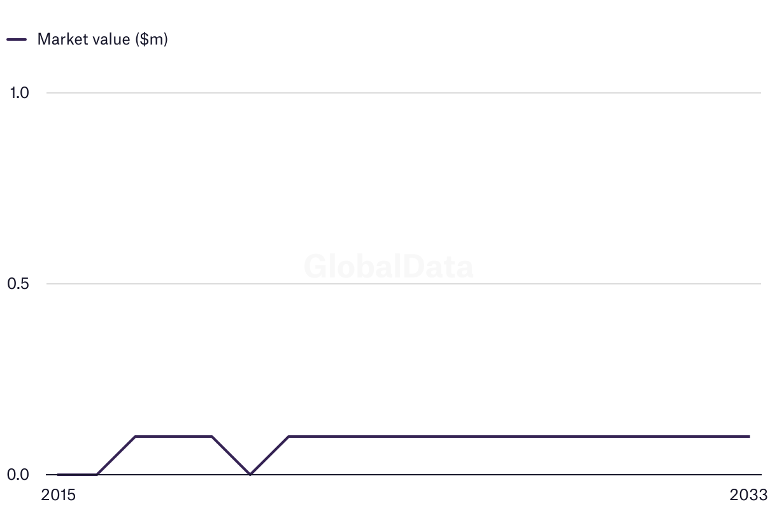Viewport: 777px width, 532px height.
Task: Click the 2033 x-axis label
Action: (x=749, y=495)
